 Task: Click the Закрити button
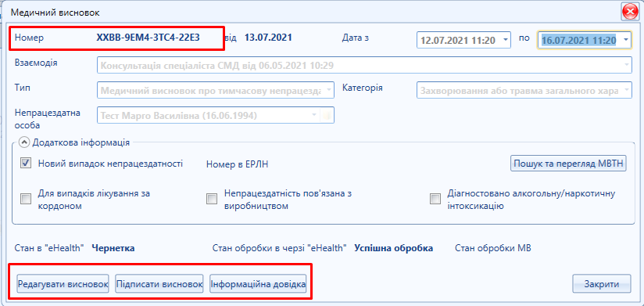[602, 284]
